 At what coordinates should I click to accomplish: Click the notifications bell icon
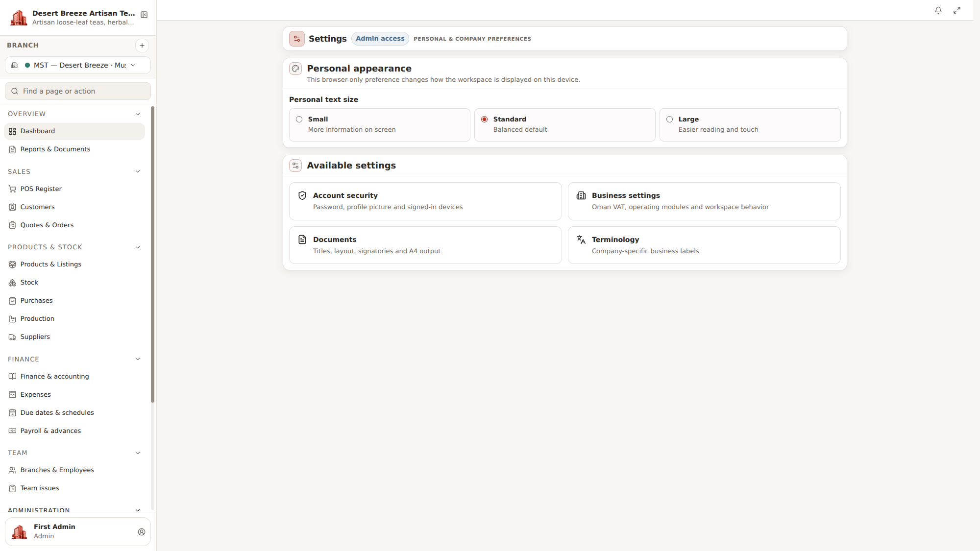coord(938,10)
